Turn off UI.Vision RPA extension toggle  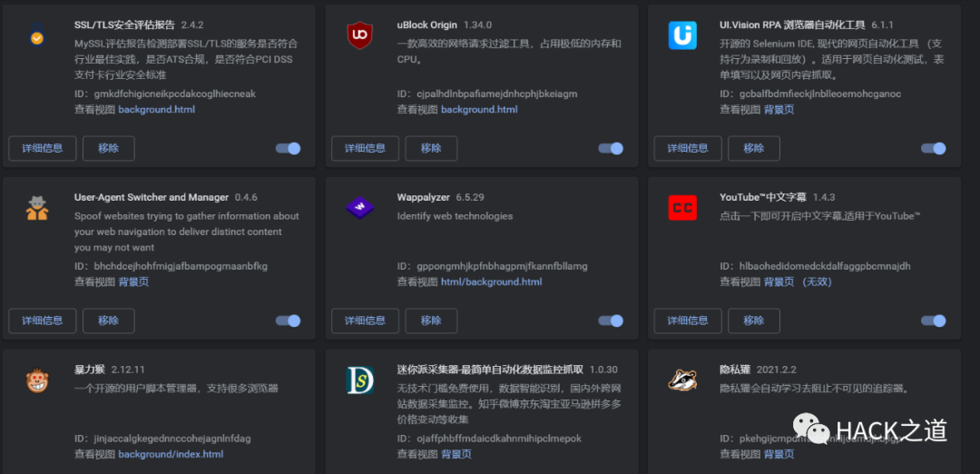coord(933,148)
